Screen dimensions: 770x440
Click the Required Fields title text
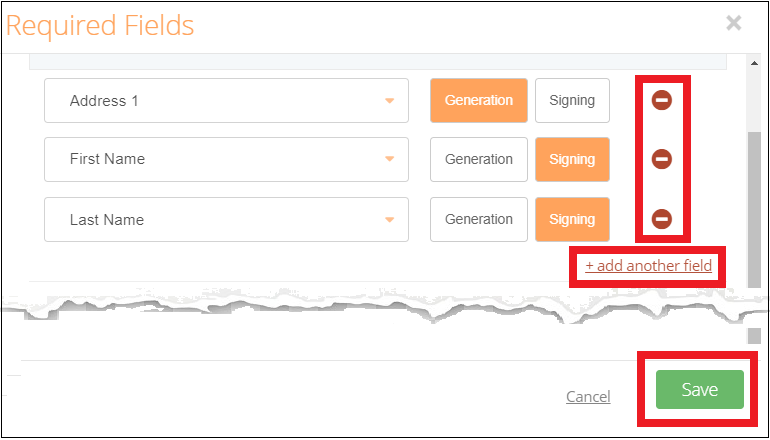point(100,25)
